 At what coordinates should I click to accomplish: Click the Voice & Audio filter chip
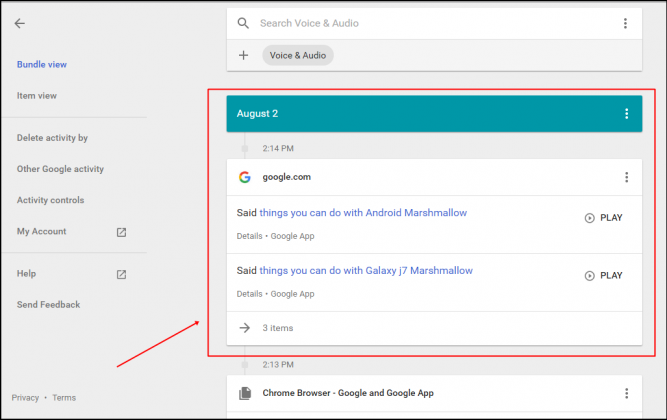(x=298, y=55)
